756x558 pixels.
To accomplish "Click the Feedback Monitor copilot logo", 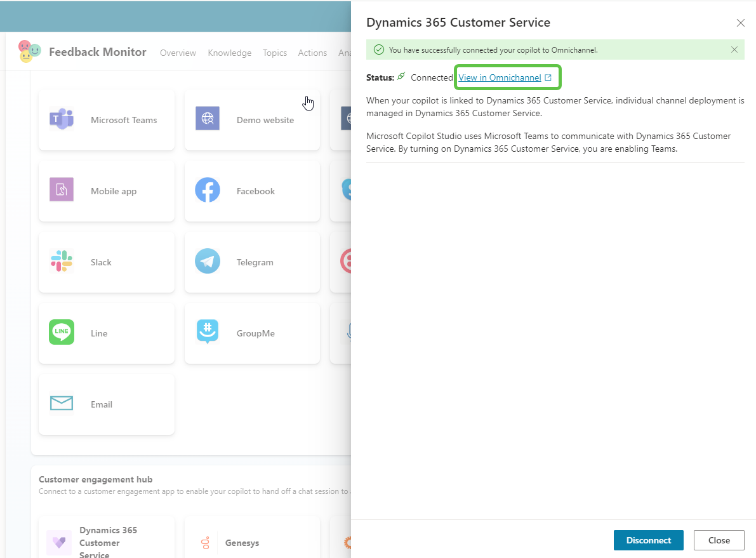I will 29,51.
